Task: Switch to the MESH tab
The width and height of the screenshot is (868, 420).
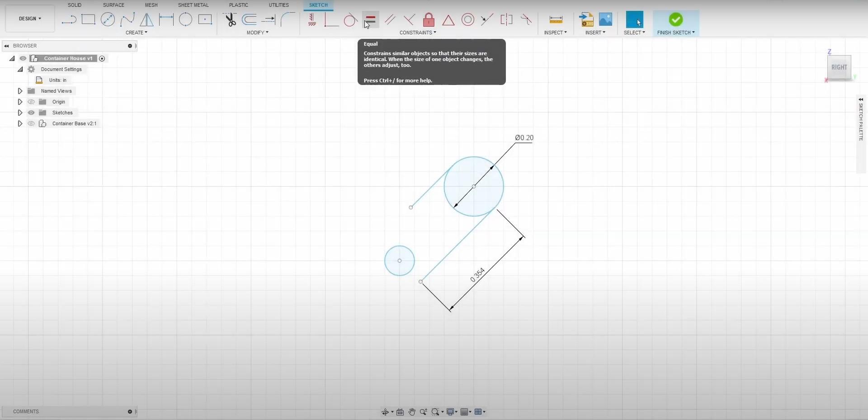Action: [x=151, y=5]
